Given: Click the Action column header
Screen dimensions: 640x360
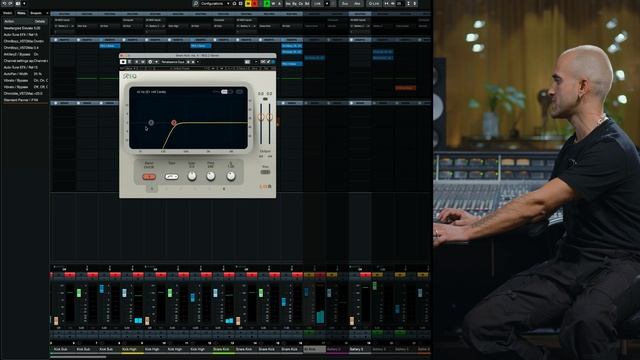Looking at the screenshot, I should pos(9,21).
